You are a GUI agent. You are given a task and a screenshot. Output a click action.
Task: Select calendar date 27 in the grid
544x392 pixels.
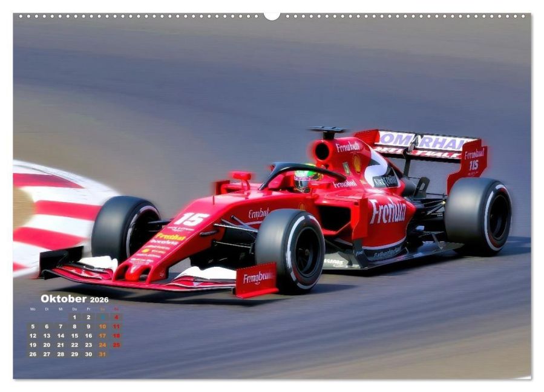pyautogui.click(x=47, y=354)
